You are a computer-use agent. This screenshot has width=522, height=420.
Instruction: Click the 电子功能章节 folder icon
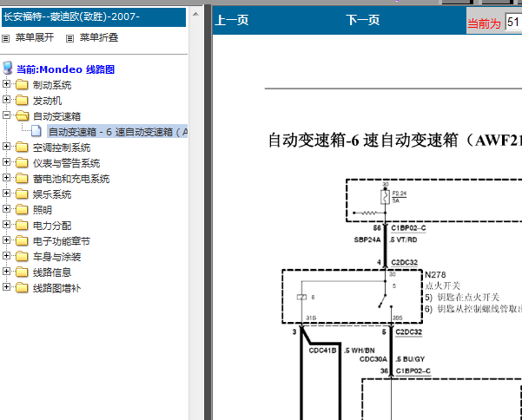22,241
